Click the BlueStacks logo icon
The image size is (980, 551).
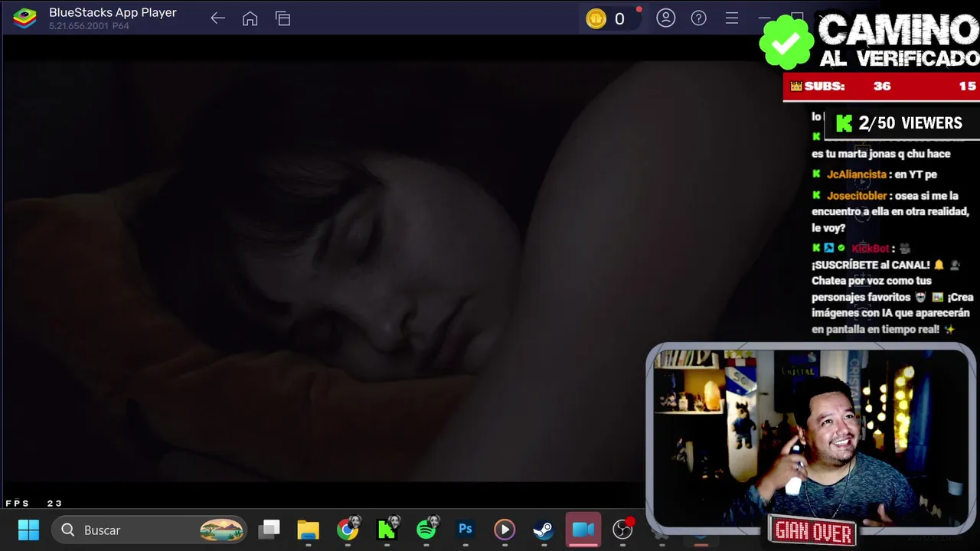point(24,18)
